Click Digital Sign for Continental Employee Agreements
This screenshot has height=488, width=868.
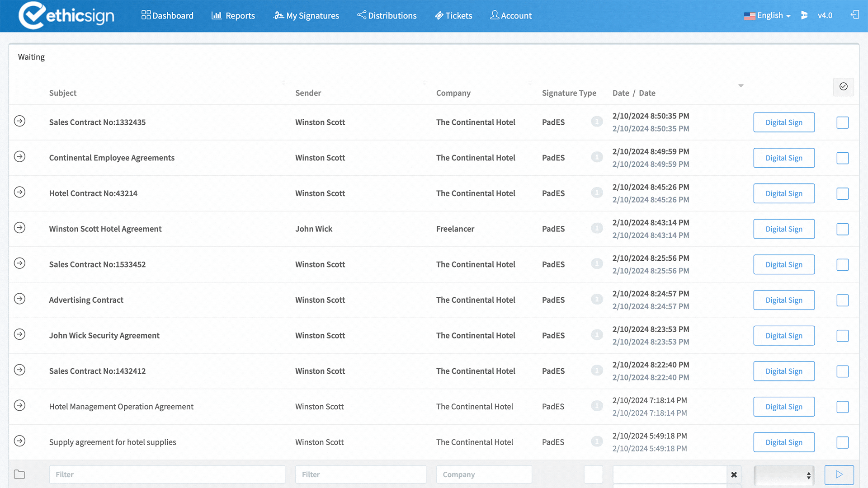[783, 158]
